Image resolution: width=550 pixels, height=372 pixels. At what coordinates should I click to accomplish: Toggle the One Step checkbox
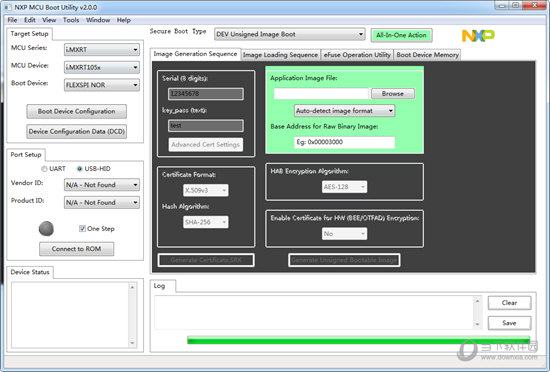82,229
